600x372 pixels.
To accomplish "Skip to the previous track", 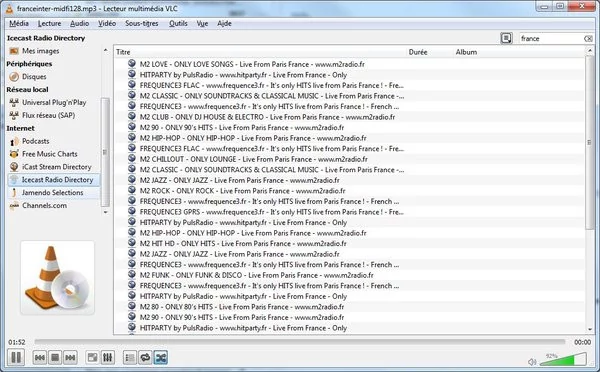I will point(40,357).
